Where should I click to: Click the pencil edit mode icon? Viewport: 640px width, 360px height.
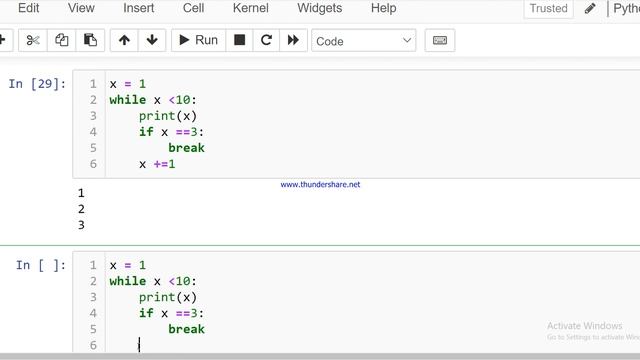[590, 9]
